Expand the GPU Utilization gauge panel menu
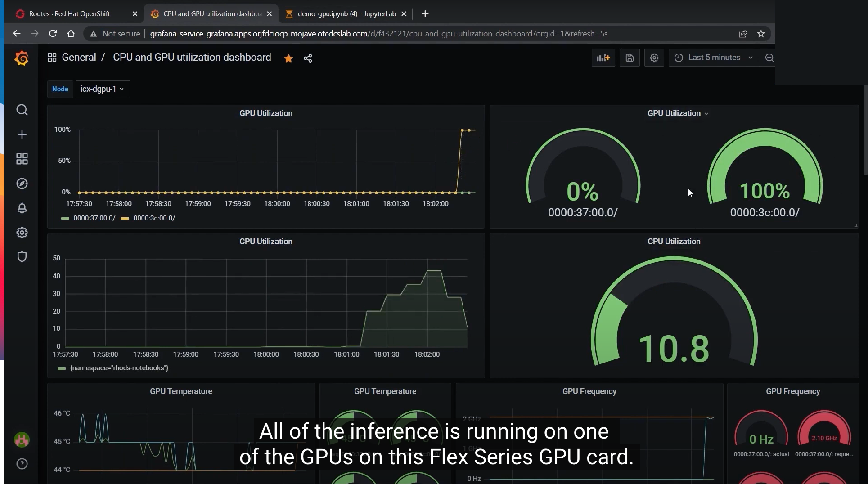 (678, 113)
